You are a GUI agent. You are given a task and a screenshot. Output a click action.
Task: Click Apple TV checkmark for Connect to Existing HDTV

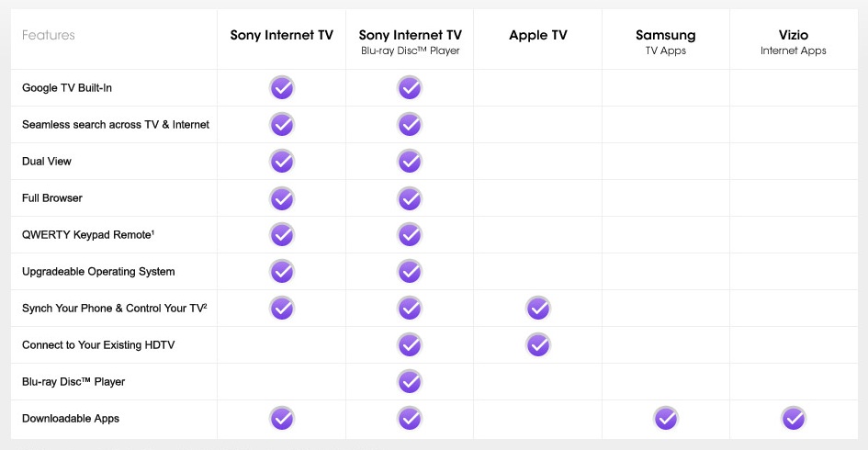point(538,344)
